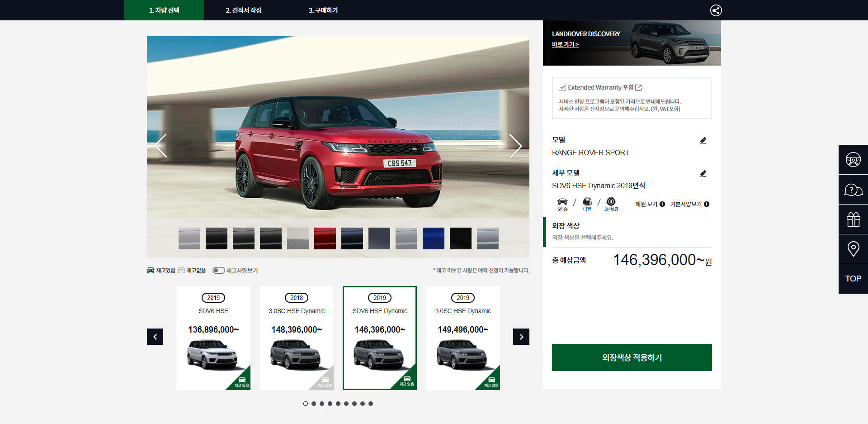The height and width of the screenshot is (424, 868).
Task: Show previous car image with left arrow
Action: pyautogui.click(x=160, y=146)
